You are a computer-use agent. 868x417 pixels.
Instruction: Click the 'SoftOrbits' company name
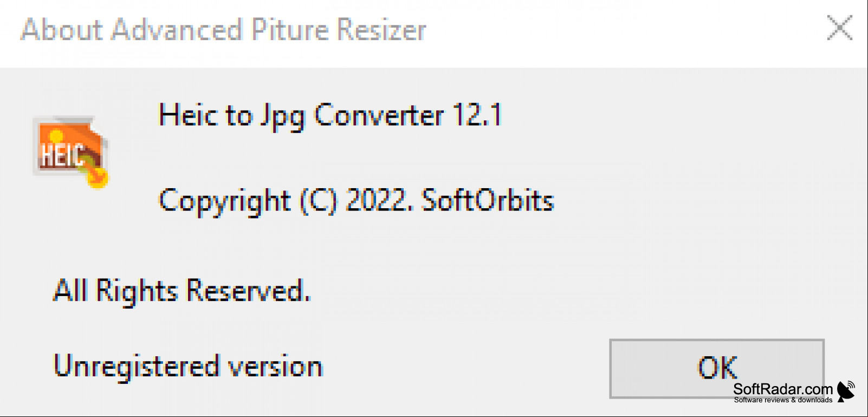(x=487, y=200)
